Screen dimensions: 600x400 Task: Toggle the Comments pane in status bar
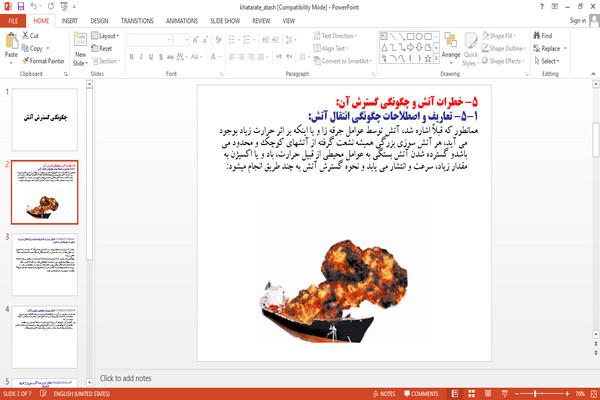[x=421, y=393]
